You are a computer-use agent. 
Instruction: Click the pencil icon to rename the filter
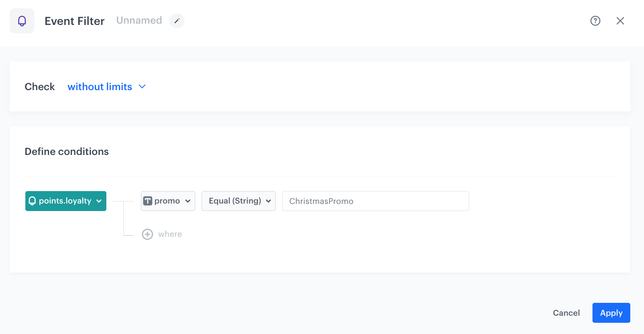point(177,20)
